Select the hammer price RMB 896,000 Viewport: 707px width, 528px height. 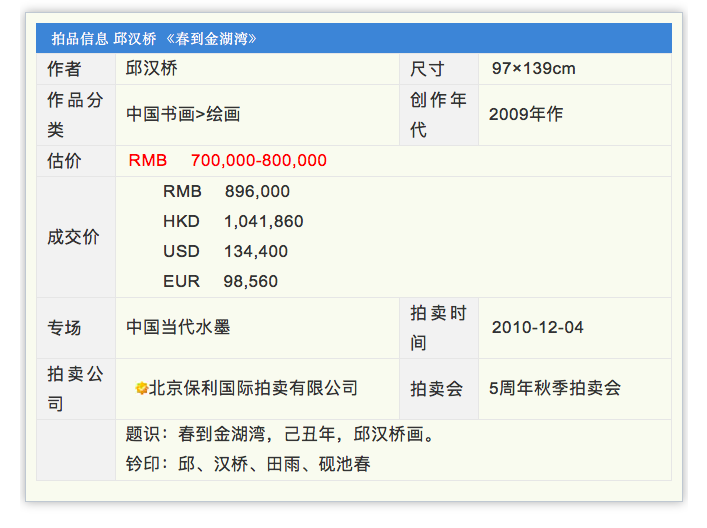(x=226, y=192)
